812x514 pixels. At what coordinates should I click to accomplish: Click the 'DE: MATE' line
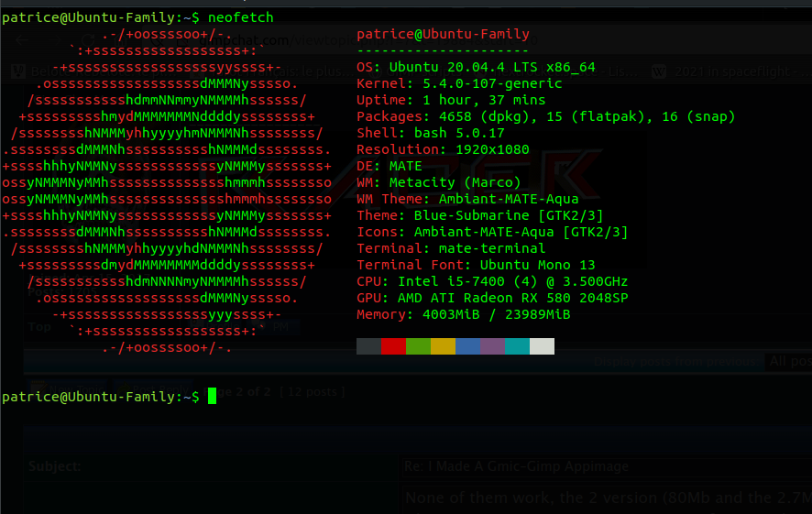(390, 166)
